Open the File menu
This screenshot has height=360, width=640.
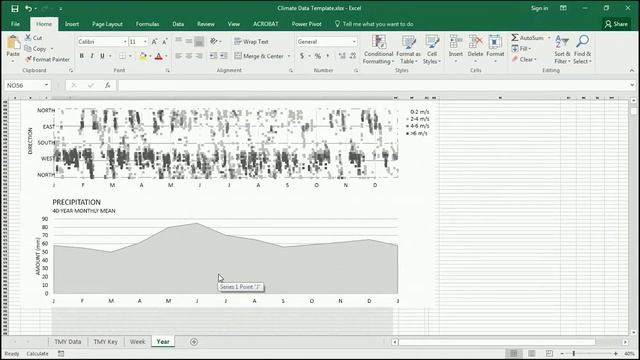(x=15, y=24)
